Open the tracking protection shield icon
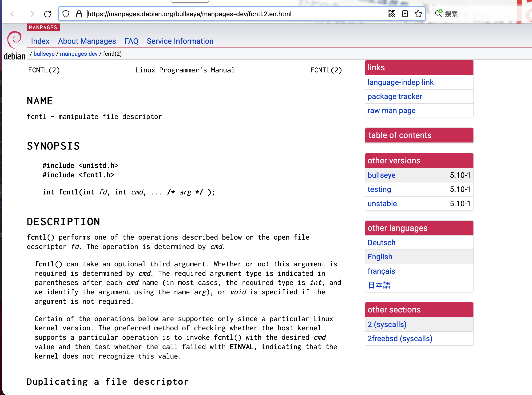Viewport: 532px width, 395px height. click(x=66, y=14)
